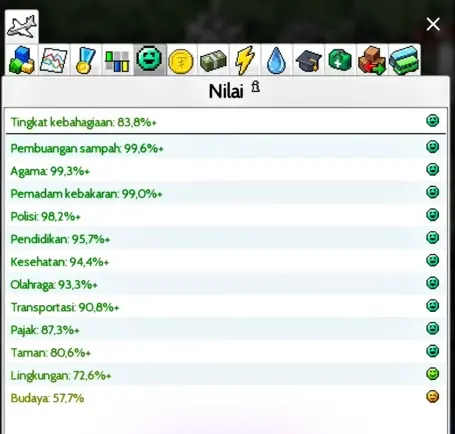This screenshot has height=434, width=455.
Task: Select Budaya: 57,7% row
Action: (226, 397)
